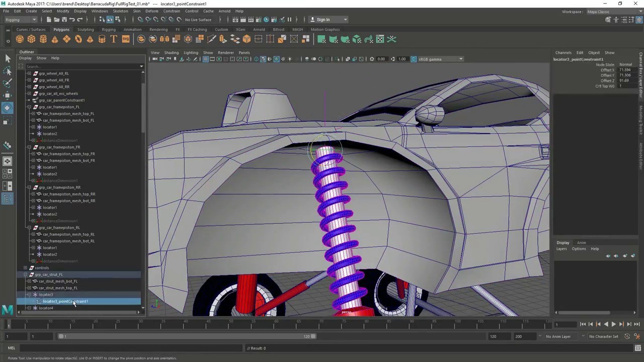Image resolution: width=644 pixels, height=362 pixels.
Task: Switch to the Sculpting shelf tab
Action: coord(85,29)
